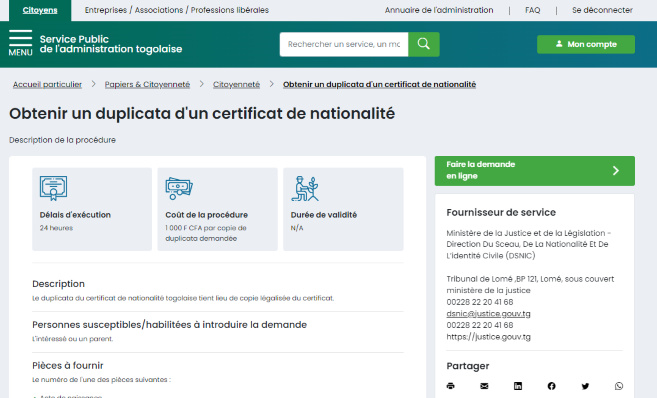Share the page by email icon
Viewport: 657px width, 398px height.
click(x=484, y=386)
